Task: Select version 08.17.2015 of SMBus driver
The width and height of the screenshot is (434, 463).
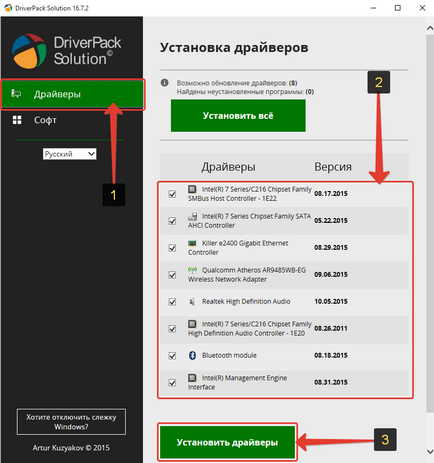Action: tap(331, 194)
